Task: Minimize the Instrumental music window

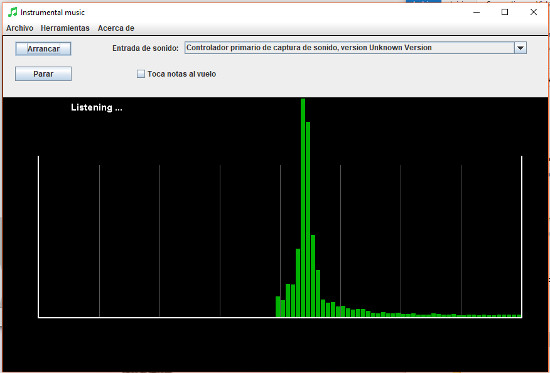Action: 476,12
